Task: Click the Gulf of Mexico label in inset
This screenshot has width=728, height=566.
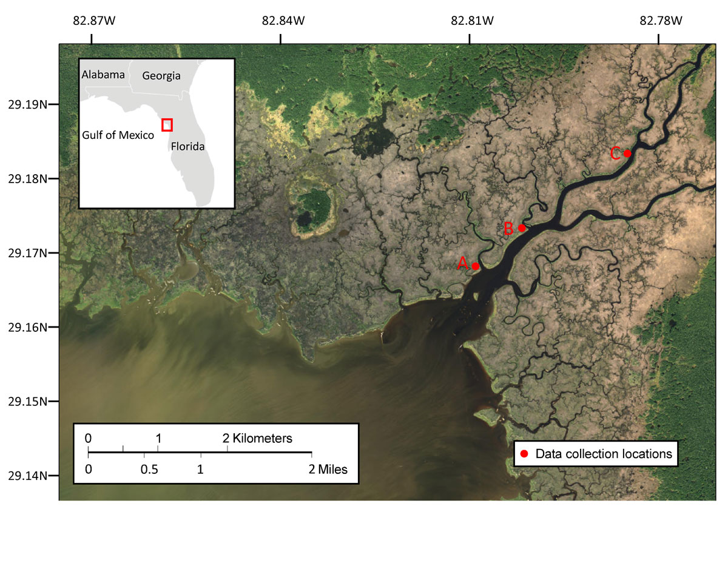Action: [118, 135]
